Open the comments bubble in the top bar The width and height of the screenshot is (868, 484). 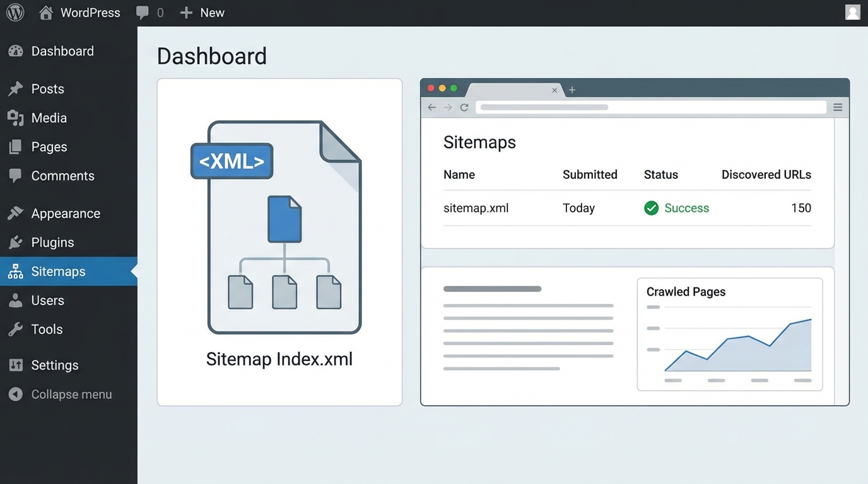pos(141,12)
